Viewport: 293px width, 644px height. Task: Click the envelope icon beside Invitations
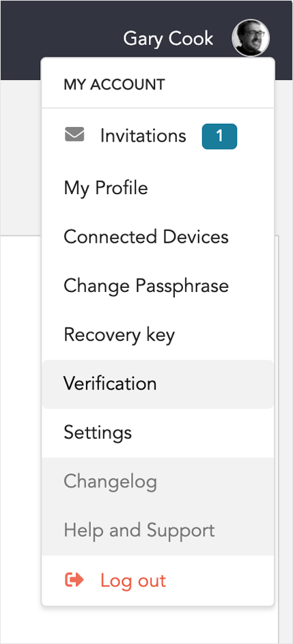pos(74,135)
